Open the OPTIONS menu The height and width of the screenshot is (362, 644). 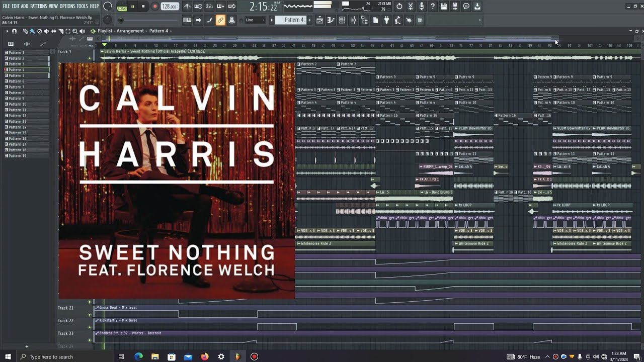tap(67, 6)
